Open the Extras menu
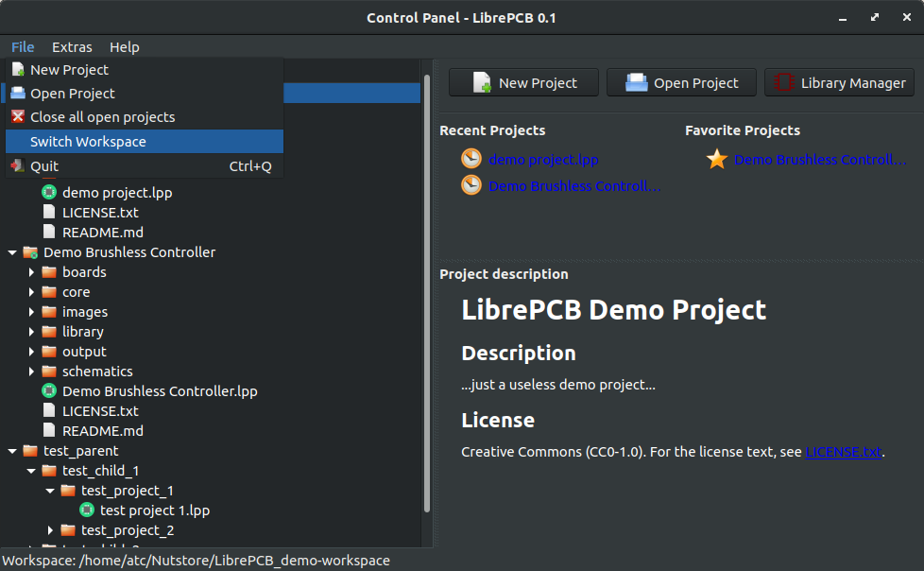Screen dimensions: 924x571 (72, 47)
